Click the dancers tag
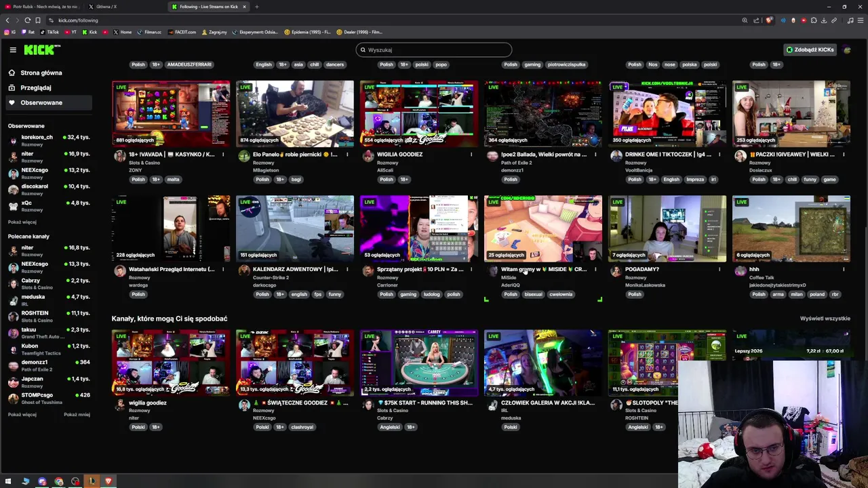Screen dimensions: 868x488 coord(335,64)
